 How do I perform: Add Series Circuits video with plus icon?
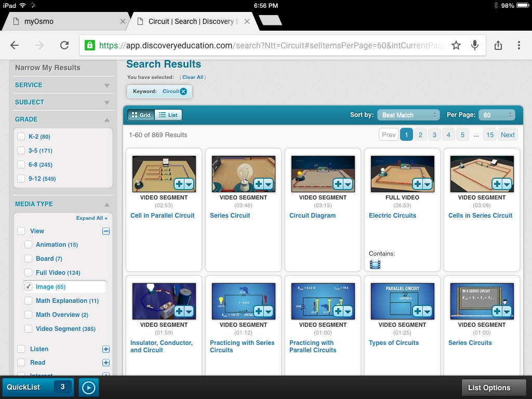click(497, 312)
